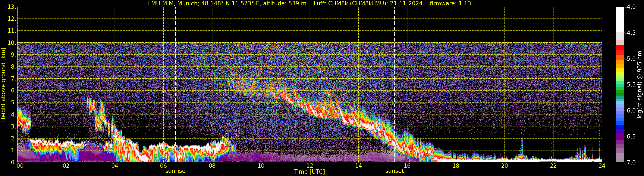Click the white dashed sunrise marker line
This screenshot has width=644, height=176.
(x=175, y=85)
